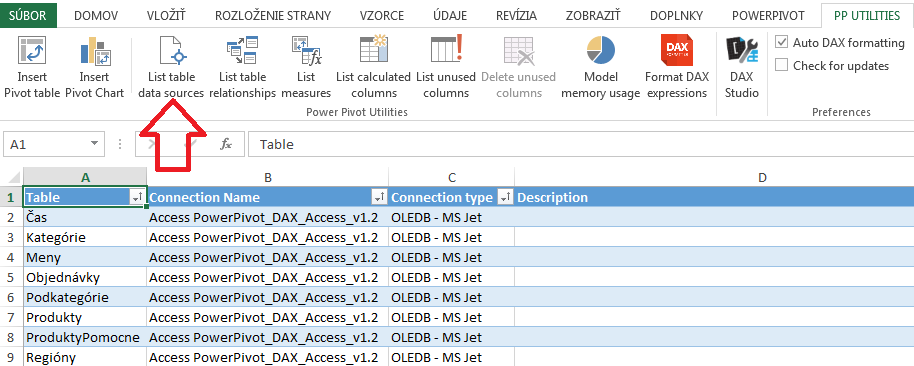
Task: Select column A header
Action: click(x=85, y=178)
